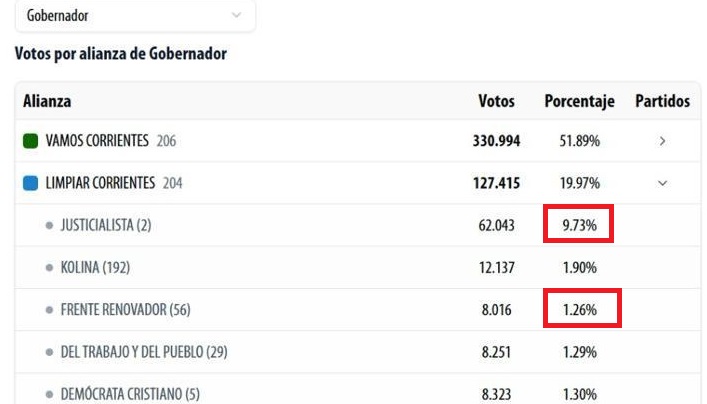Viewport: 707px width, 404px height.
Task: Click the Porcentaje column header
Action: pyautogui.click(x=579, y=101)
